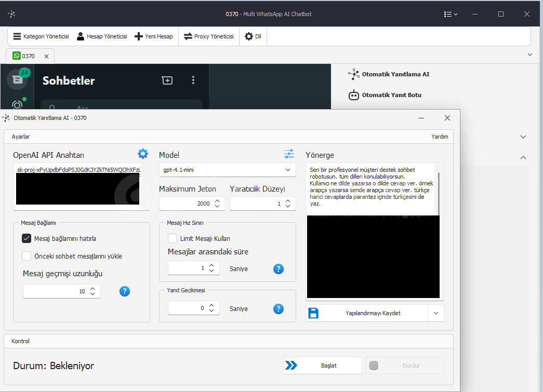Open help for Yanıt Gecikmesi

[x=279, y=309]
